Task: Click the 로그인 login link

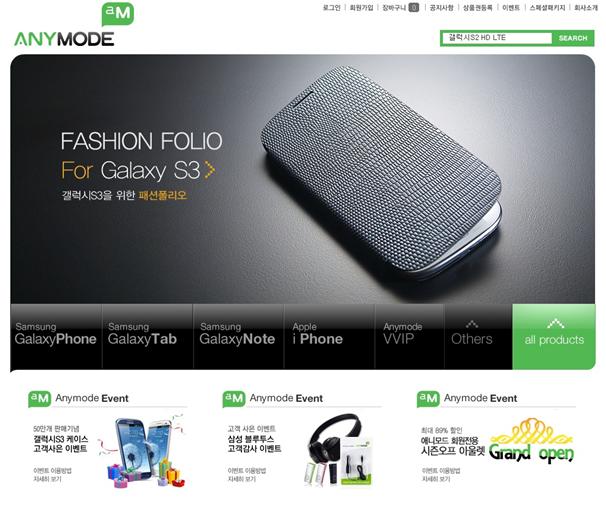Action: point(332,7)
